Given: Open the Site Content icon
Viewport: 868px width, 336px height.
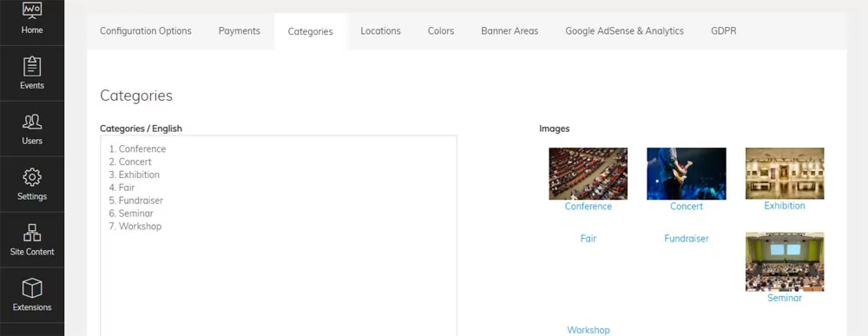Looking at the screenshot, I should (x=32, y=233).
